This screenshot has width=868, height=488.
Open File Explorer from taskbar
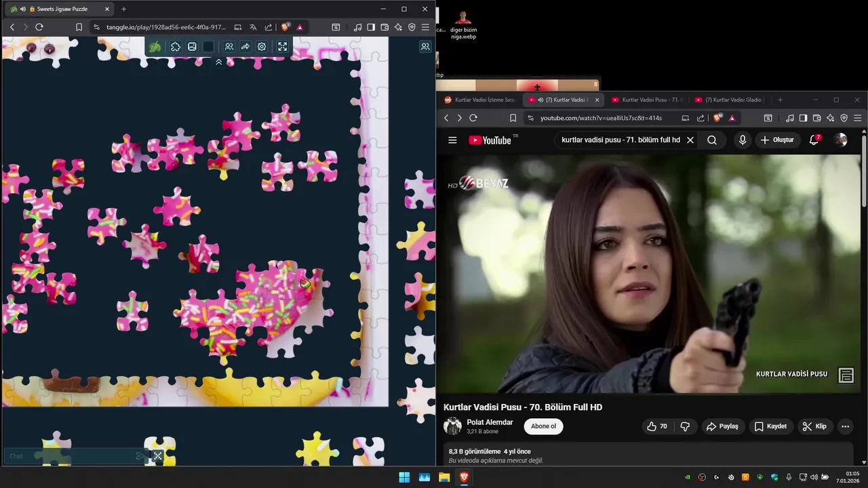tap(444, 477)
